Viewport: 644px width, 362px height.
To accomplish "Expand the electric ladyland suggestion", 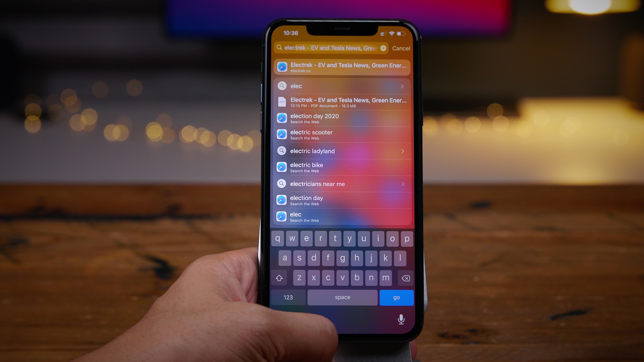I will [401, 151].
